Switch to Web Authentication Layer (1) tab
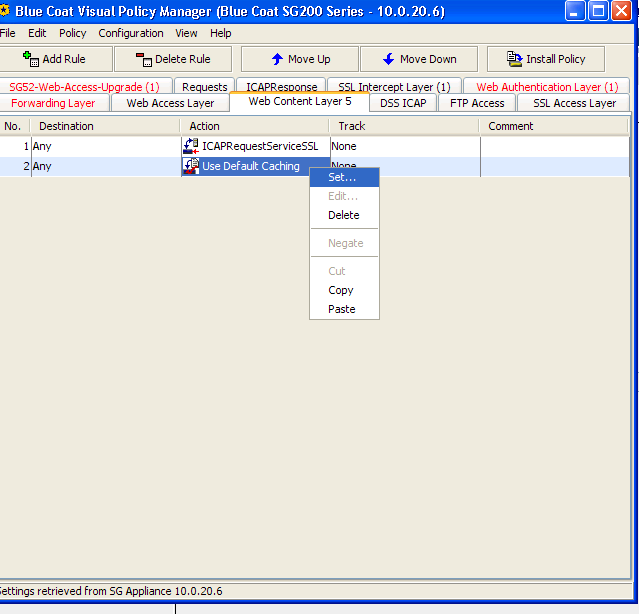The height and width of the screenshot is (614, 639). tap(547, 87)
